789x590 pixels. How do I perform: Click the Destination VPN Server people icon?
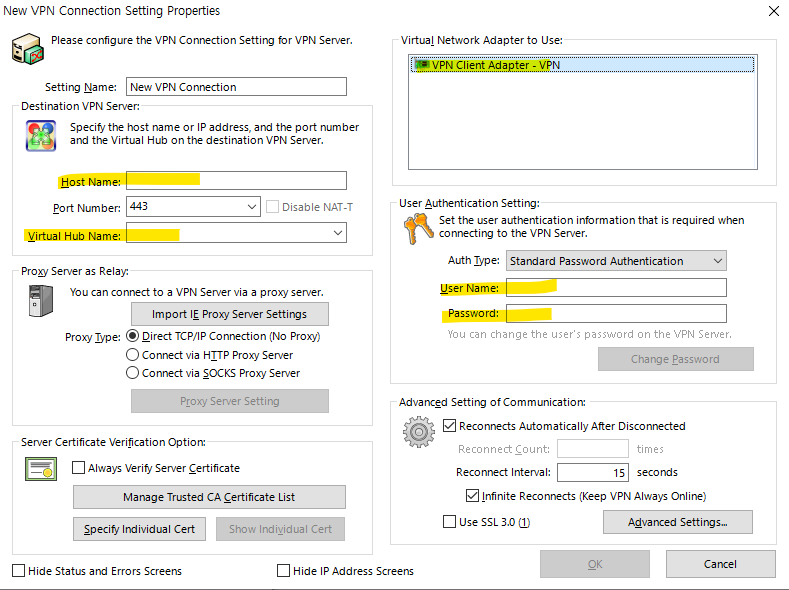point(41,136)
